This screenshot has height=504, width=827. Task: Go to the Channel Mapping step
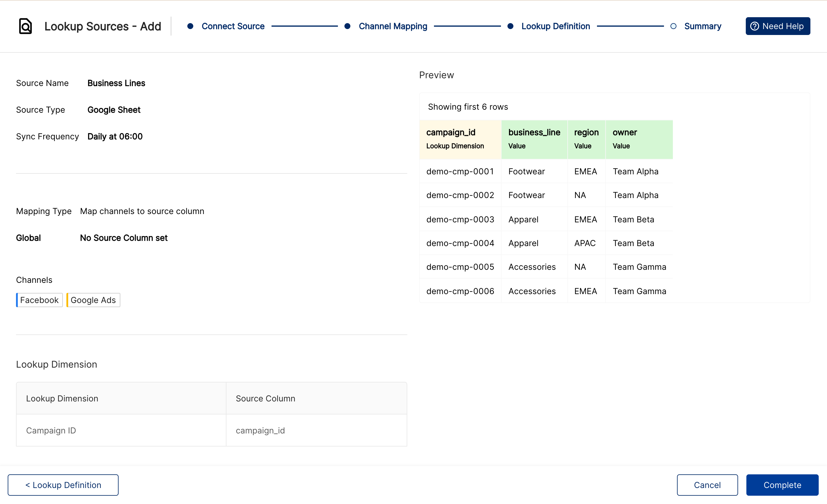[x=393, y=26]
